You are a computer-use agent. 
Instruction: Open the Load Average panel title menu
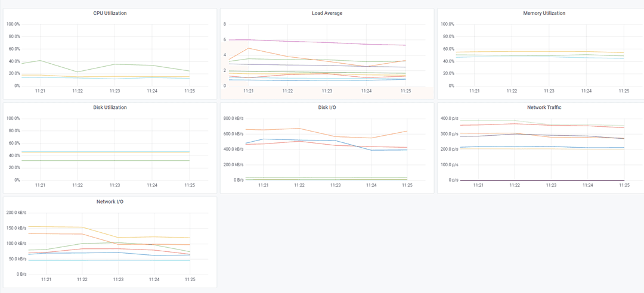click(327, 13)
